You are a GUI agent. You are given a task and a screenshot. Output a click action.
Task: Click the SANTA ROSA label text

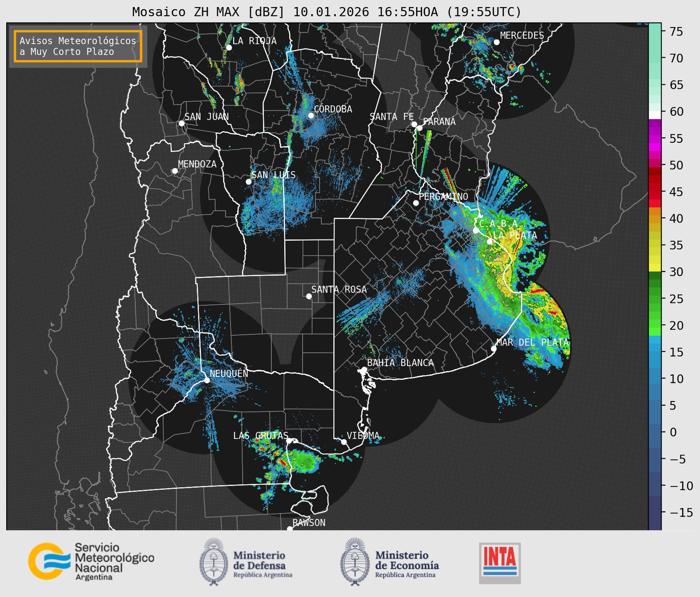click(x=339, y=289)
